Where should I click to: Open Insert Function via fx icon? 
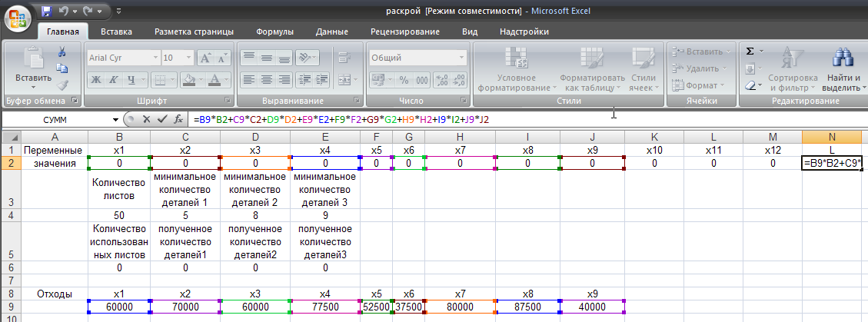point(178,119)
